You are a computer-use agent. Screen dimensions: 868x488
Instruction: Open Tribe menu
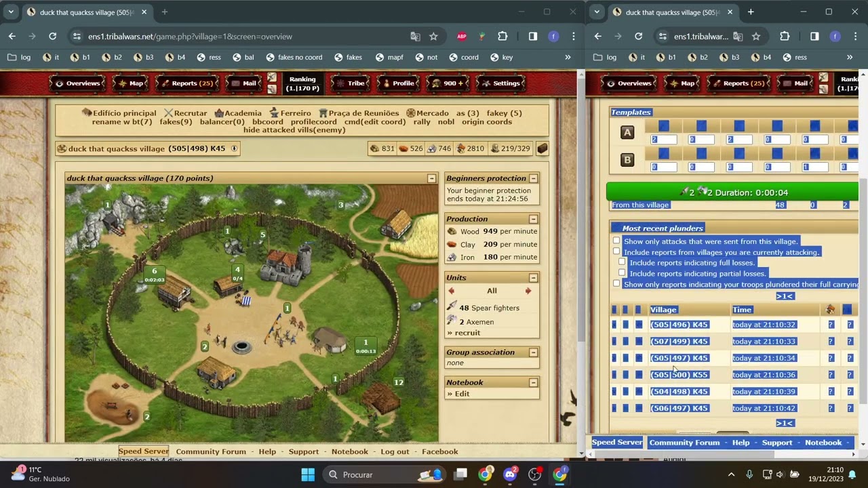[x=351, y=83]
